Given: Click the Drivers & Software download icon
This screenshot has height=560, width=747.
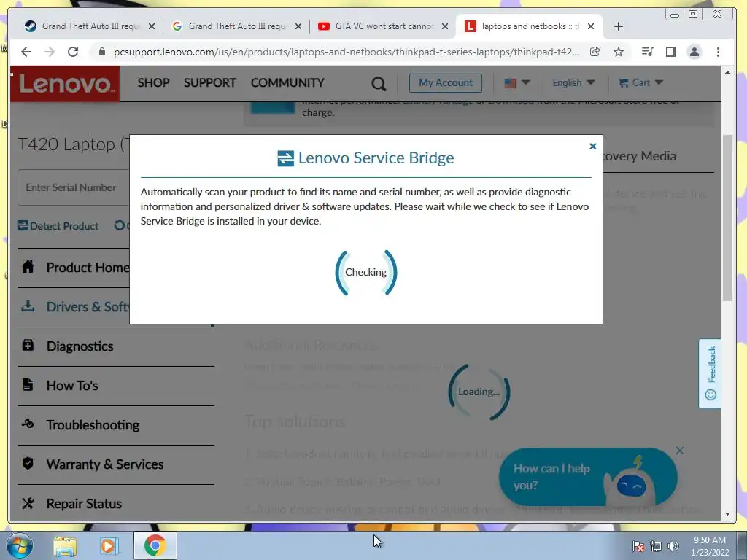Looking at the screenshot, I should [28, 306].
